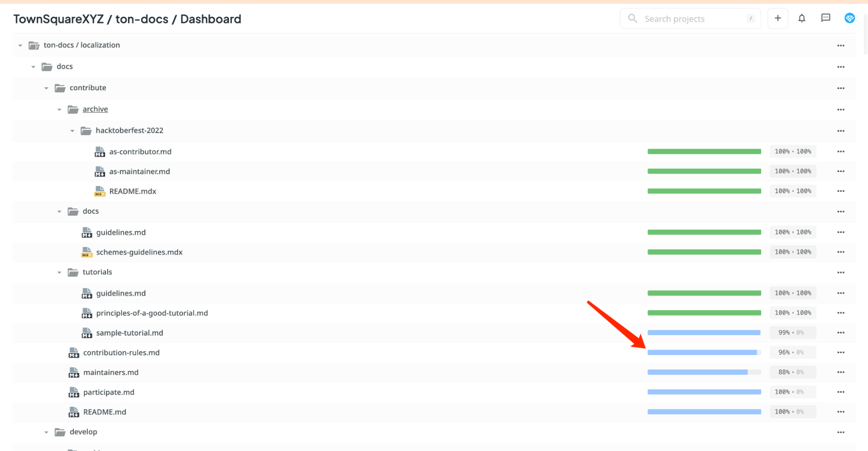Click the README.mdx file icon
Viewport: 868px width, 451px height.
(x=99, y=191)
